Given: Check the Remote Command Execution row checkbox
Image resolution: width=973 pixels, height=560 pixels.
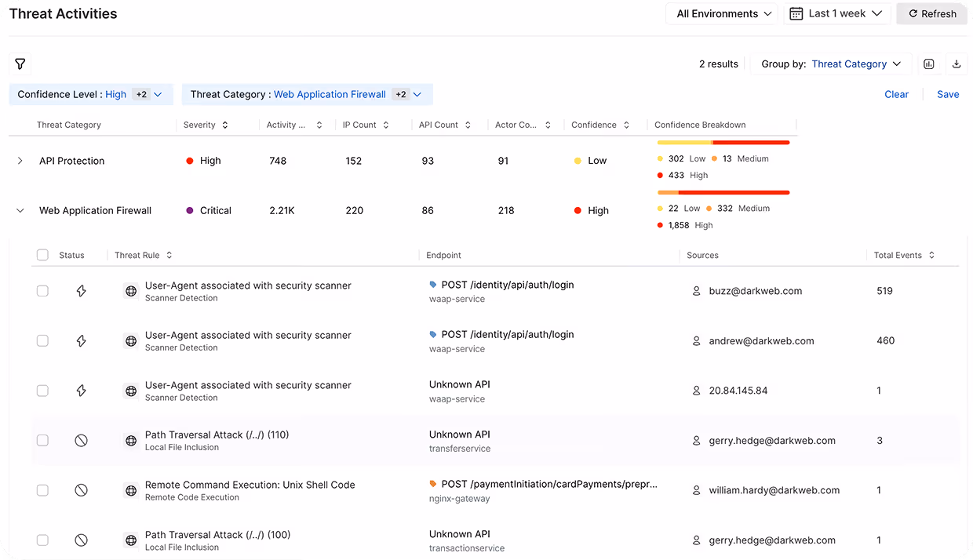Looking at the screenshot, I should tap(42, 489).
